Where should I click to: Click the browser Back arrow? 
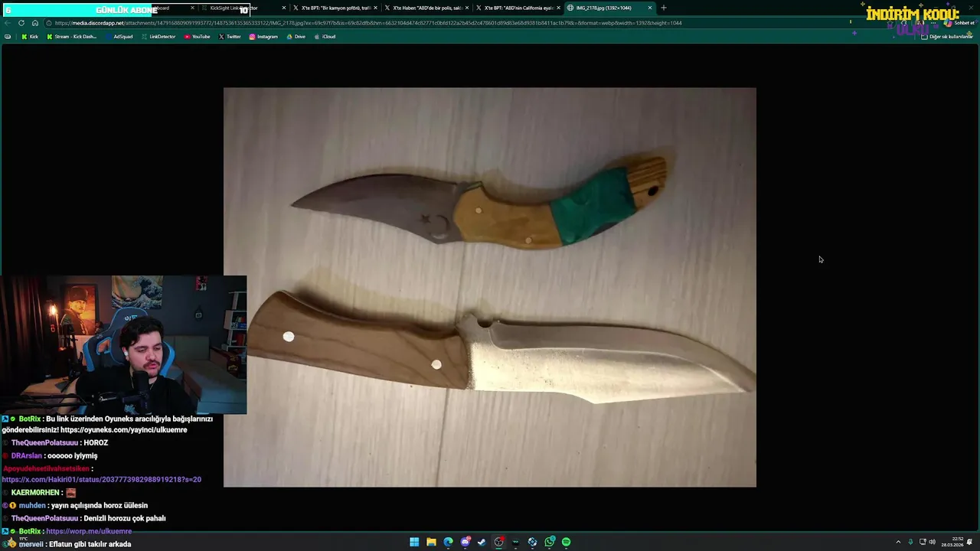click(x=8, y=23)
